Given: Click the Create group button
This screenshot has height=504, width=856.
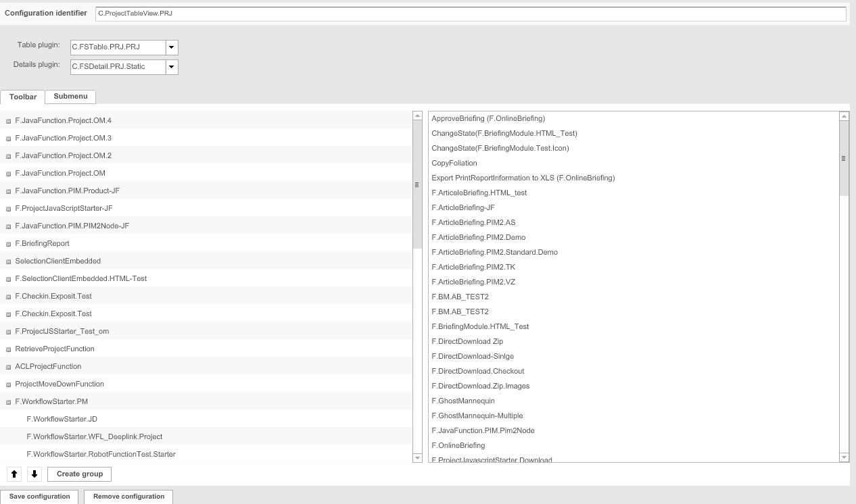Looking at the screenshot, I should coord(78,474).
